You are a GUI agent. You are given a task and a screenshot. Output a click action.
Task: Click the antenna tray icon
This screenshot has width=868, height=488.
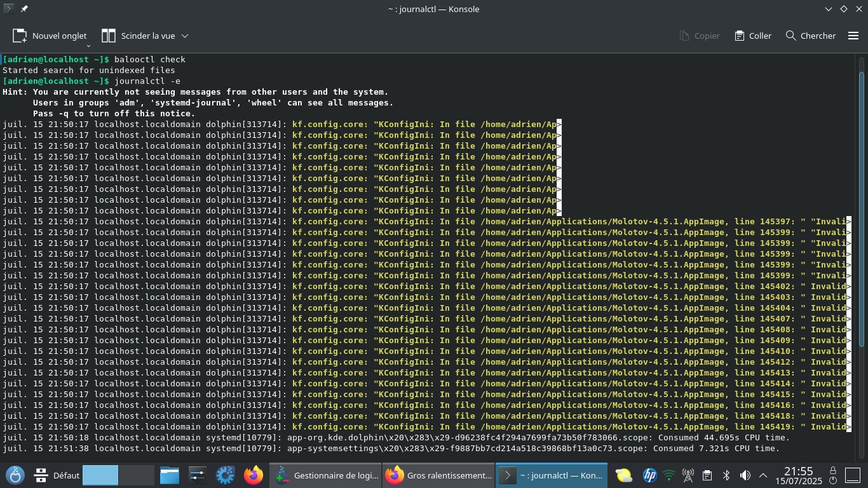coord(688,475)
